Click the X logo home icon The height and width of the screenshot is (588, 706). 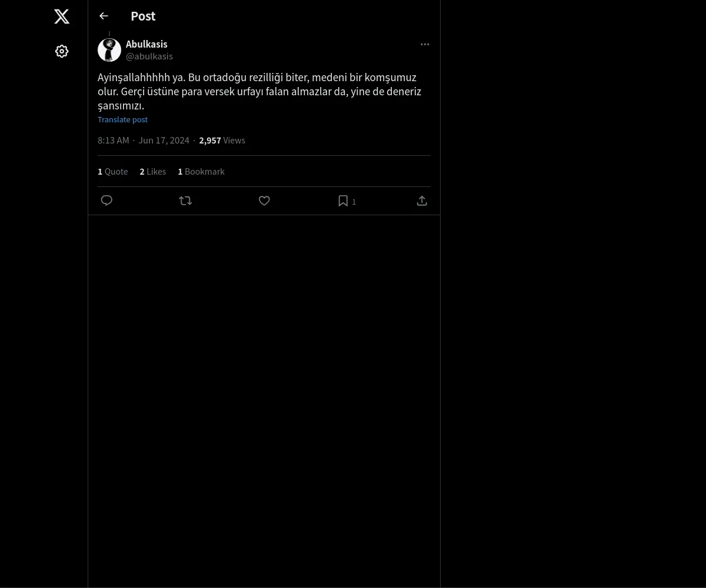click(x=62, y=16)
